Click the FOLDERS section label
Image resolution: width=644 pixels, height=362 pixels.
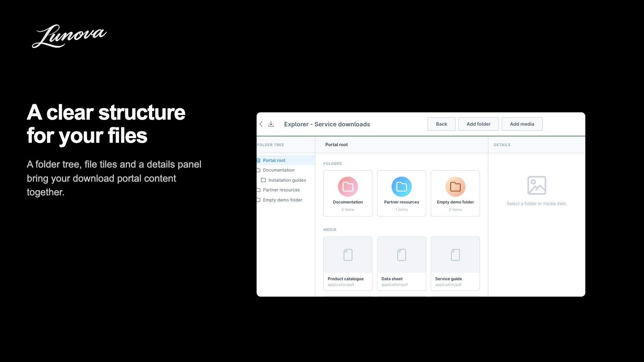tap(332, 164)
